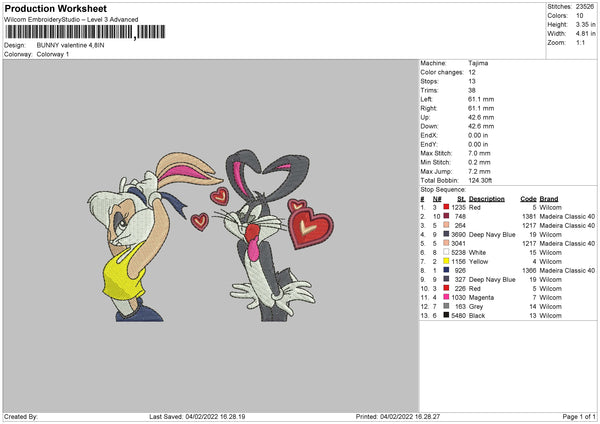The width and height of the screenshot is (600, 424).
Task: Select the Color changes value 12
Action: [x=472, y=72]
